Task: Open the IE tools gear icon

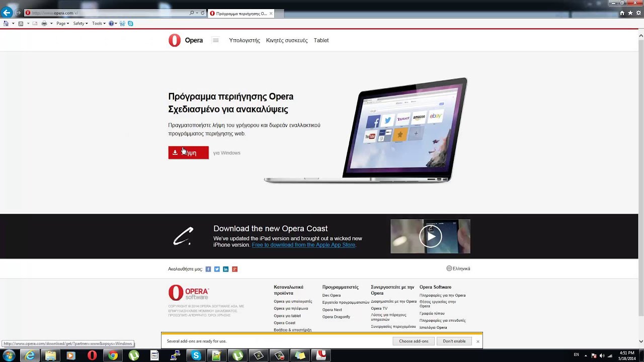Action: tap(638, 13)
